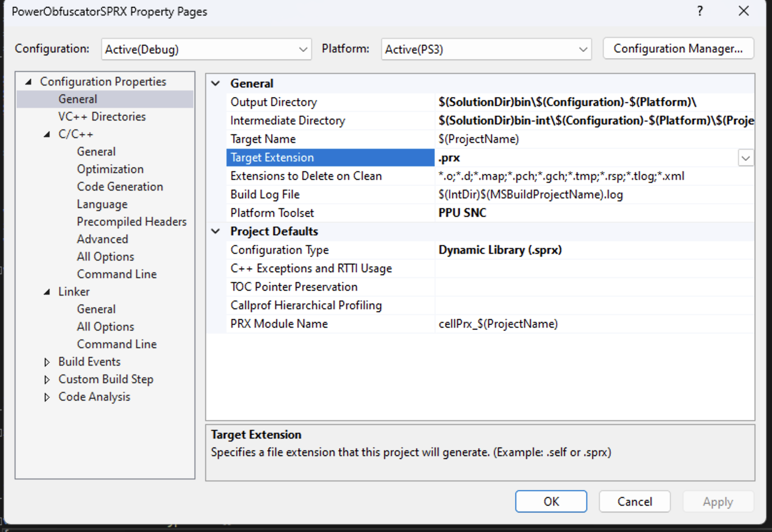The height and width of the screenshot is (532, 772).
Task: Click the Dynamic Library (.sprx) value
Action: pyautogui.click(x=500, y=250)
